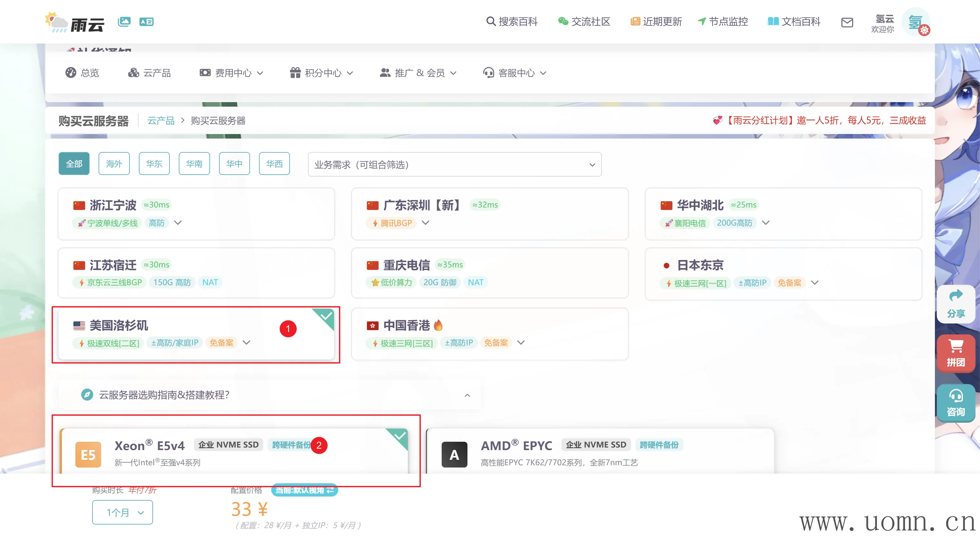
Task: Switch to the 海外 region tab
Action: (114, 164)
